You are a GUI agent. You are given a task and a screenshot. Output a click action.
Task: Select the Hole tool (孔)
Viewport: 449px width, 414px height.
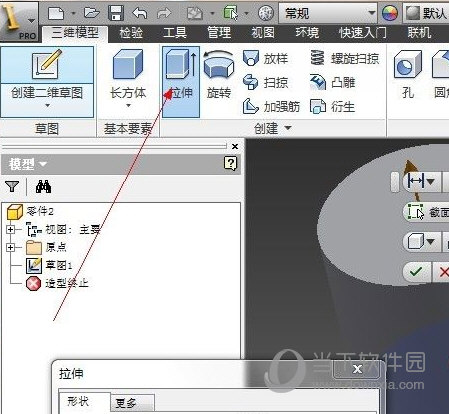point(408,75)
